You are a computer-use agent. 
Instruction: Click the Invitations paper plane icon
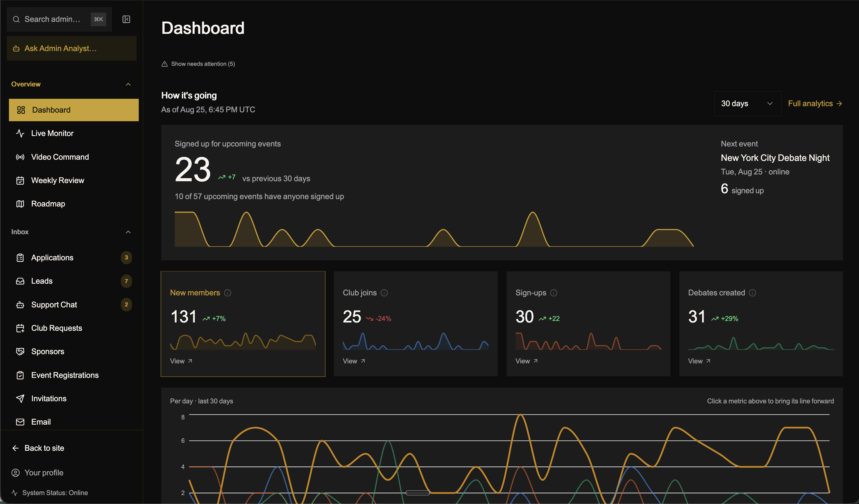tap(20, 398)
